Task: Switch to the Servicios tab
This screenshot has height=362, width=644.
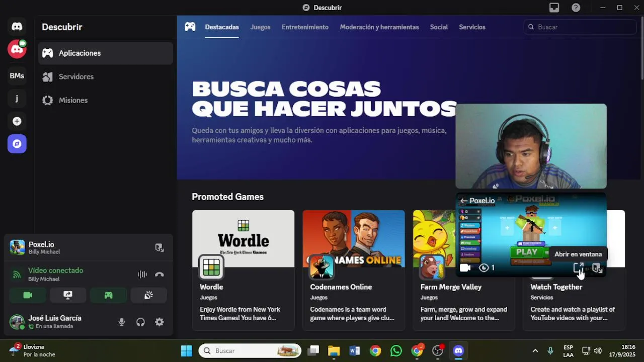Action: tap(472, 27)
